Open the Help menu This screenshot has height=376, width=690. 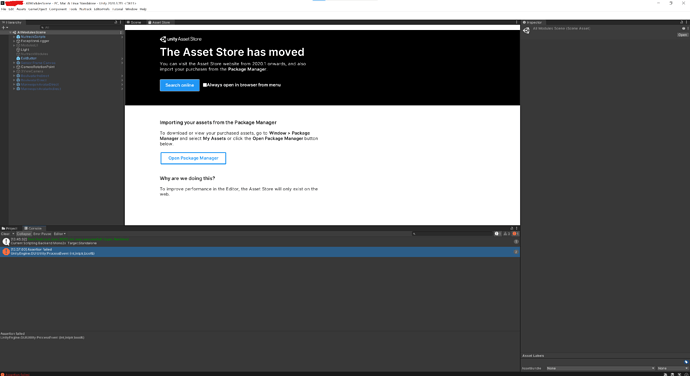(x=143, y=9)
